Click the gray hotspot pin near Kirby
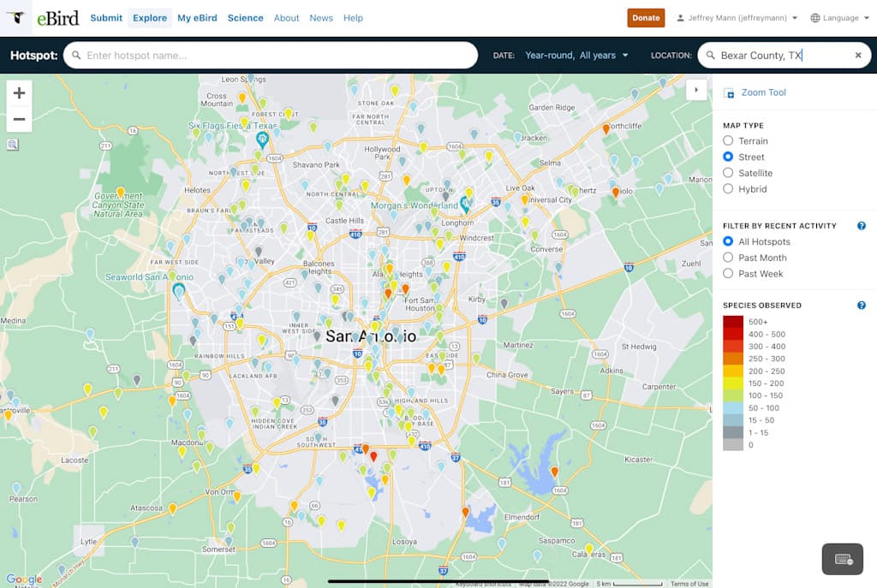877x588 pixels. coord(504,304)
